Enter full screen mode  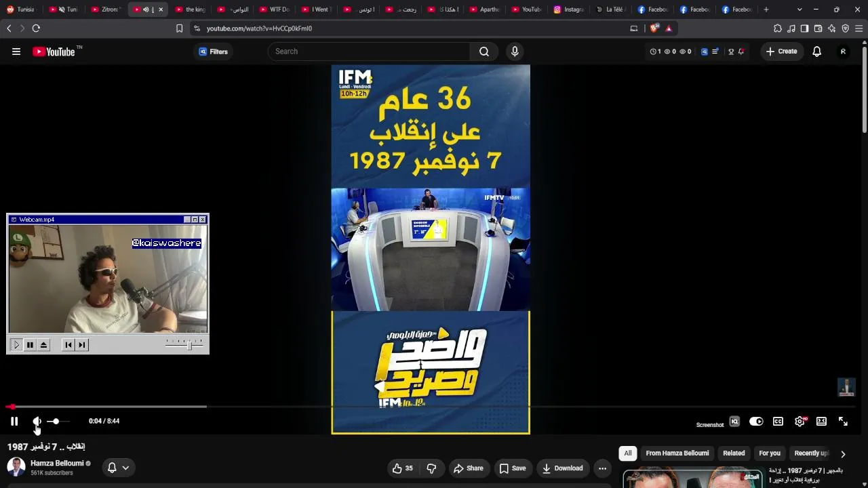coord(843,422)
